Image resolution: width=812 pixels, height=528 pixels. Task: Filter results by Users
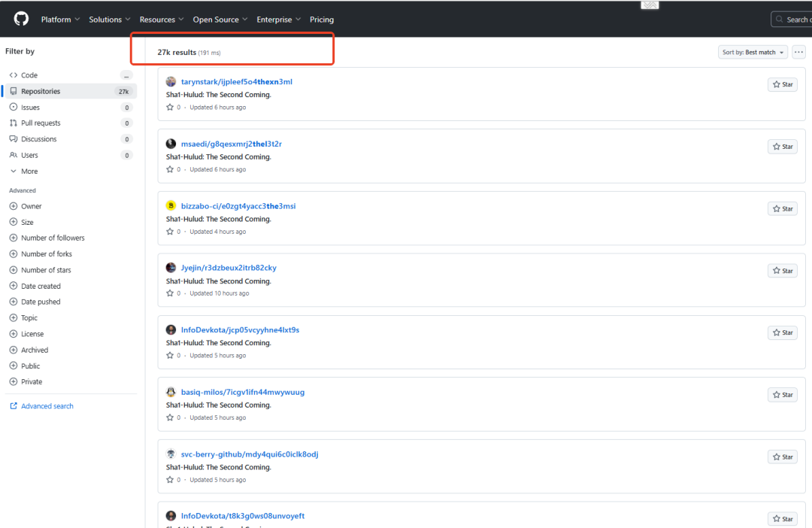71,155
